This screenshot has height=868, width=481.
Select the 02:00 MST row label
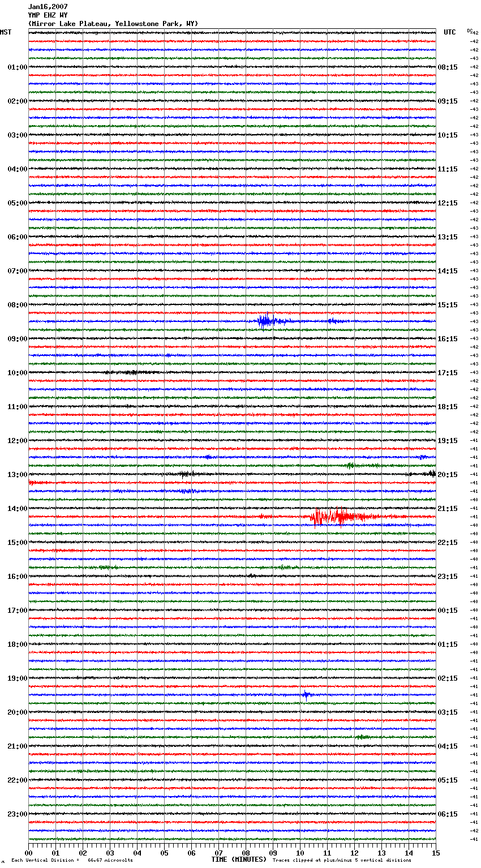click(18, 101)
